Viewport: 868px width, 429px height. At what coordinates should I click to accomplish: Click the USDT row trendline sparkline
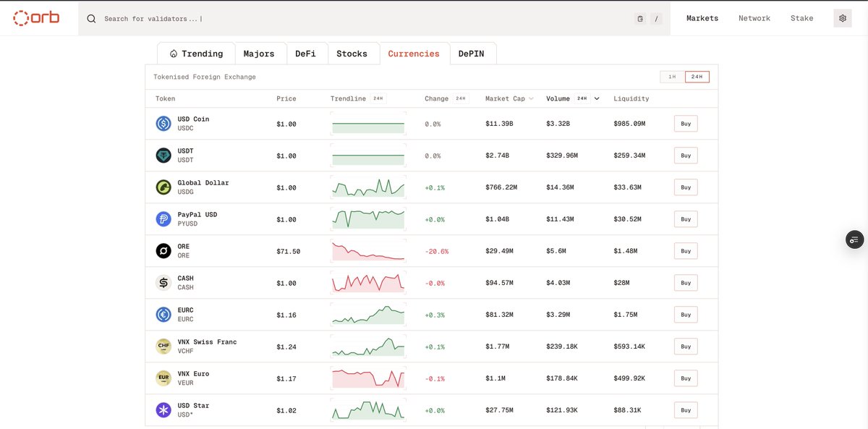pos(367,155)
